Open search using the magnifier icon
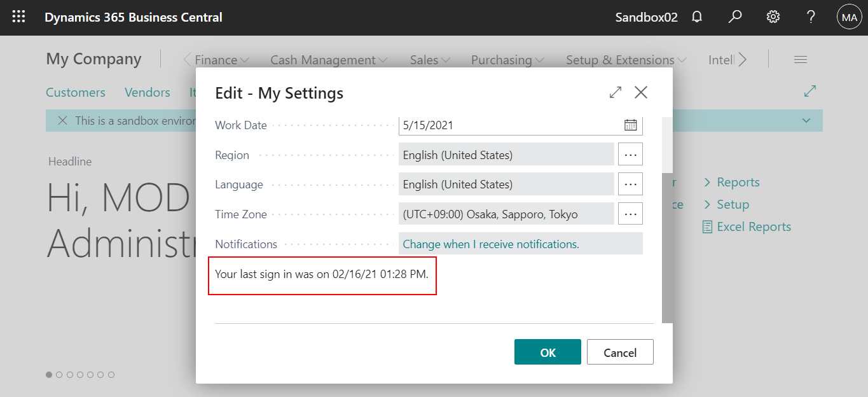 (x=734, y=17)
